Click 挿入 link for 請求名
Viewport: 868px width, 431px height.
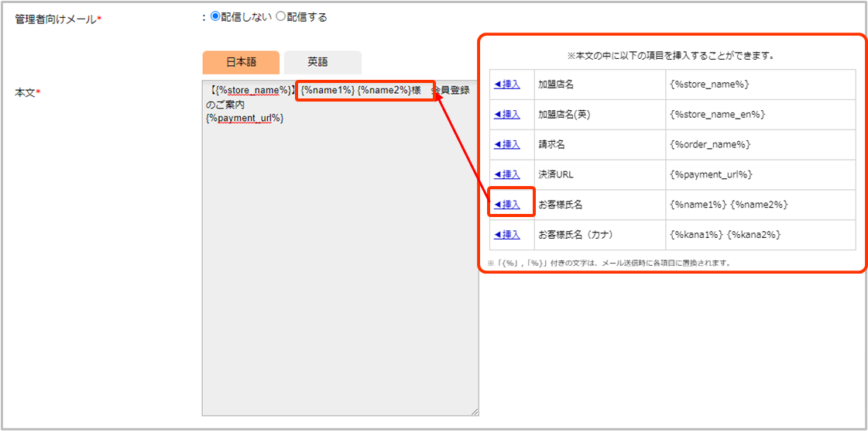[508, 144]
